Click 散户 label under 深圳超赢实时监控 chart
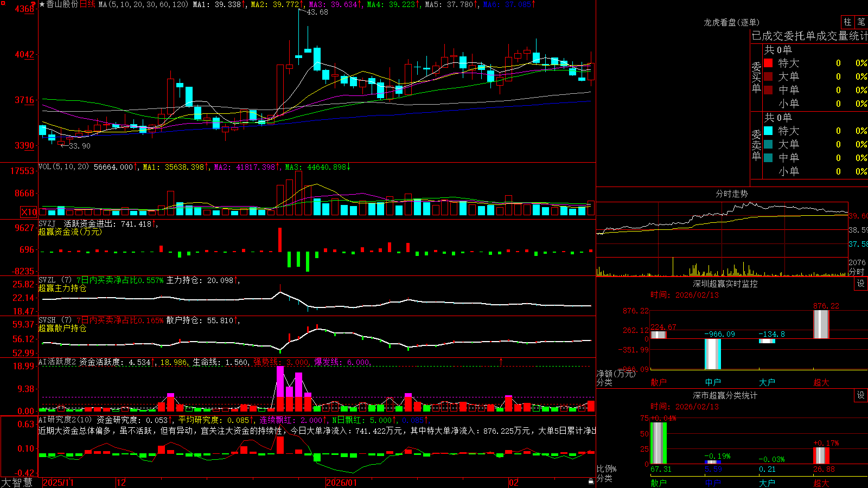Viewport: 868px width, 488px height. [x=659, y=382]
